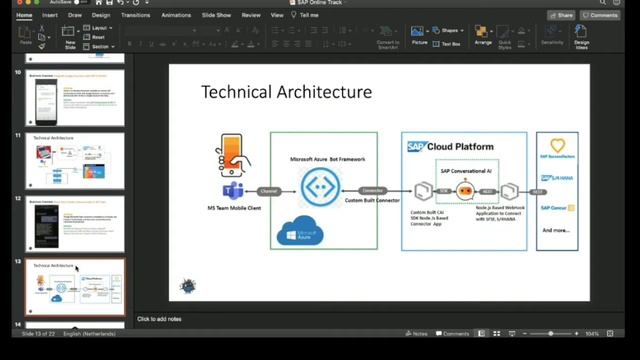Click the Comments button at top right

click(x=600, y=16)
